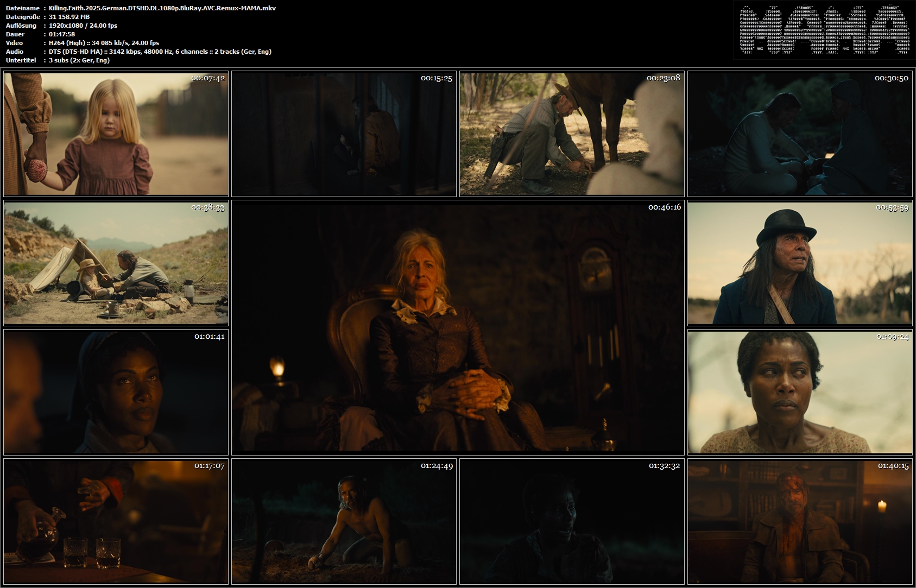Click the Untertitel label
916x588 pixels.
pos(20,60)
